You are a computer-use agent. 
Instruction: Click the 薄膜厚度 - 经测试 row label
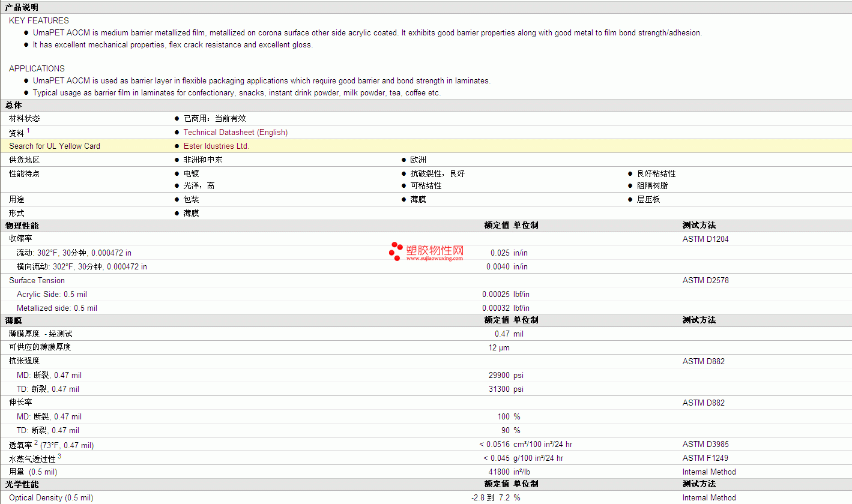(x=41, y=334)
